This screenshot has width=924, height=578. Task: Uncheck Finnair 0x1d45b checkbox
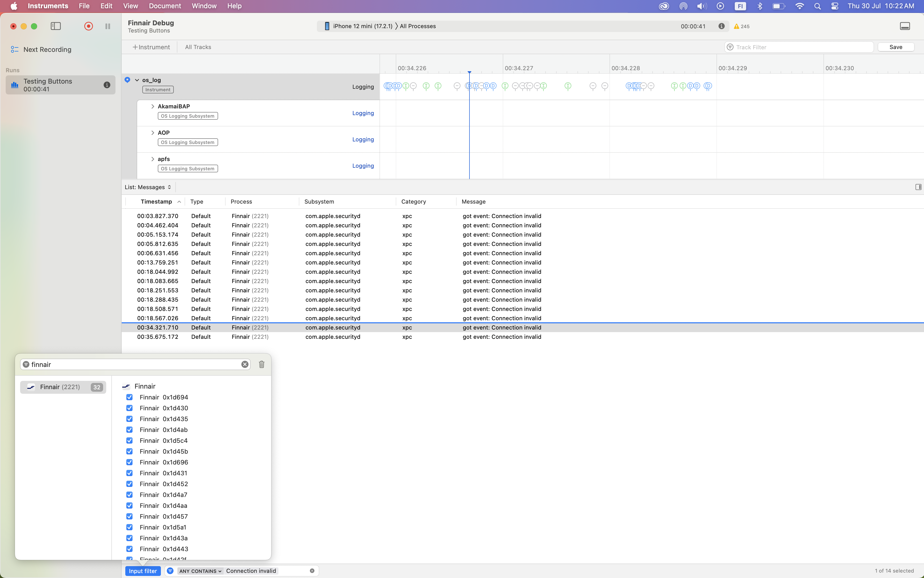129,452
